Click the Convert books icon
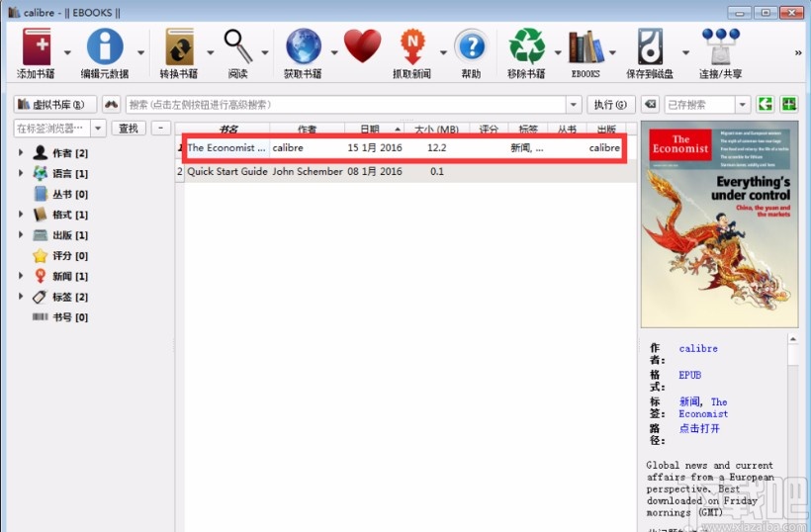The width and height of the screenshot is (811, 532). click(179, 47)
